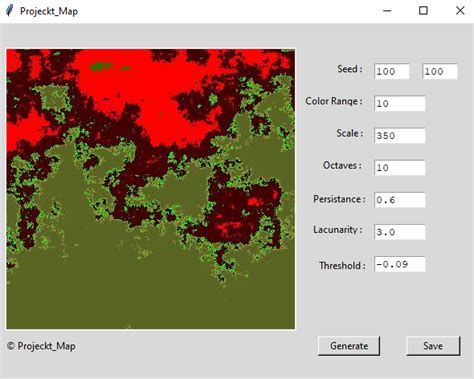Close the Projeckt_Map window
The width and height of the screenshot is (474, 379).
[x=460, y=11]
